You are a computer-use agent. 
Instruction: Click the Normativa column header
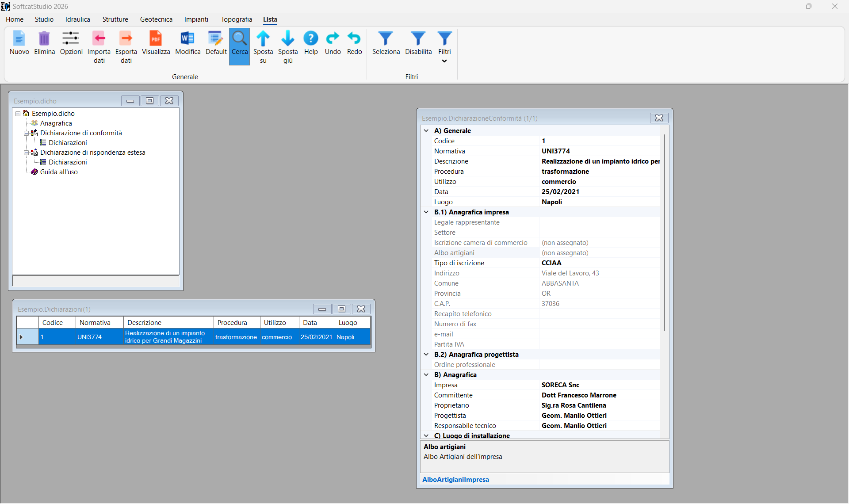(99, 323)
